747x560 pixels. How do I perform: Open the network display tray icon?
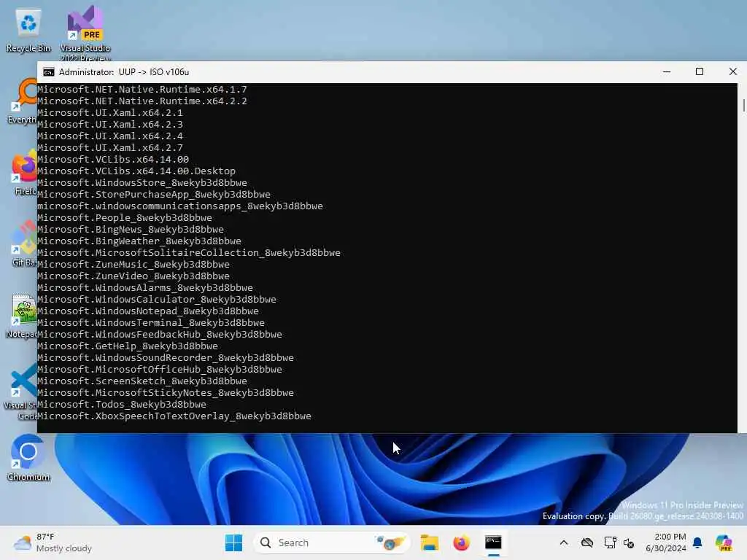click(610, 542)
